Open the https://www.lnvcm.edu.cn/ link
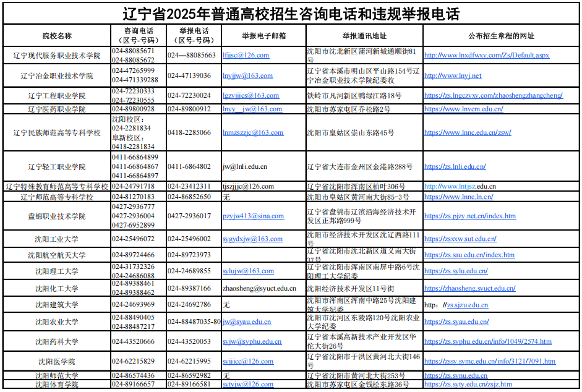This screenshot has width=582, height=392. tap(464, 109)
